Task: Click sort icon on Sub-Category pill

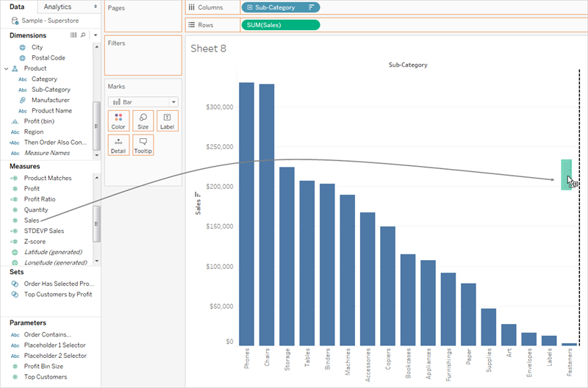Action: point(311,7)
